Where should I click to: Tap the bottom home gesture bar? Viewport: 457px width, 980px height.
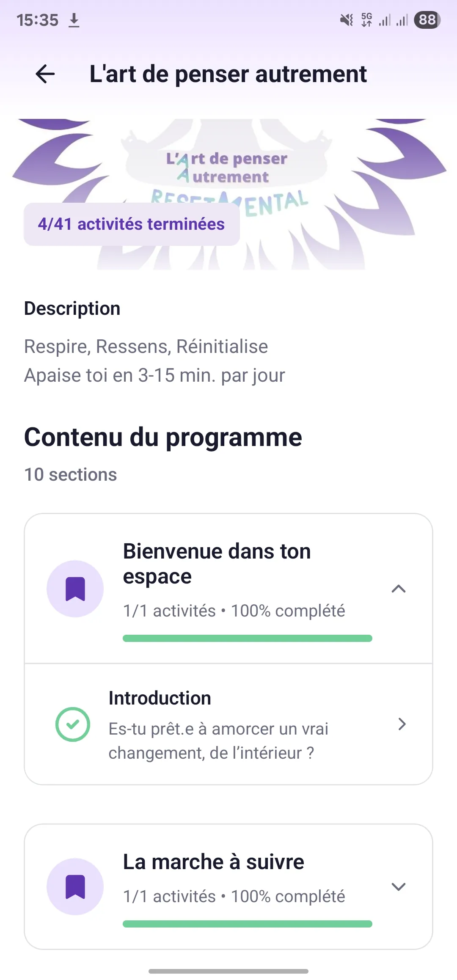click(228, 971)
